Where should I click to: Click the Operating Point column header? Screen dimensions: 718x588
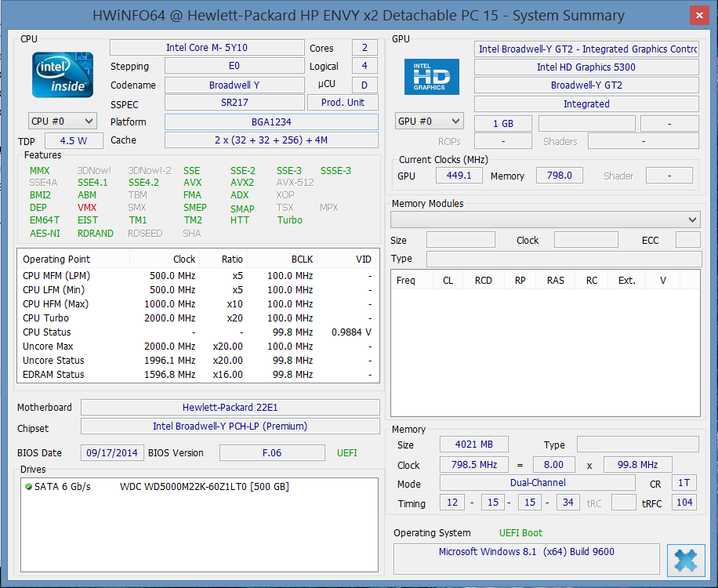click(74, 260)
